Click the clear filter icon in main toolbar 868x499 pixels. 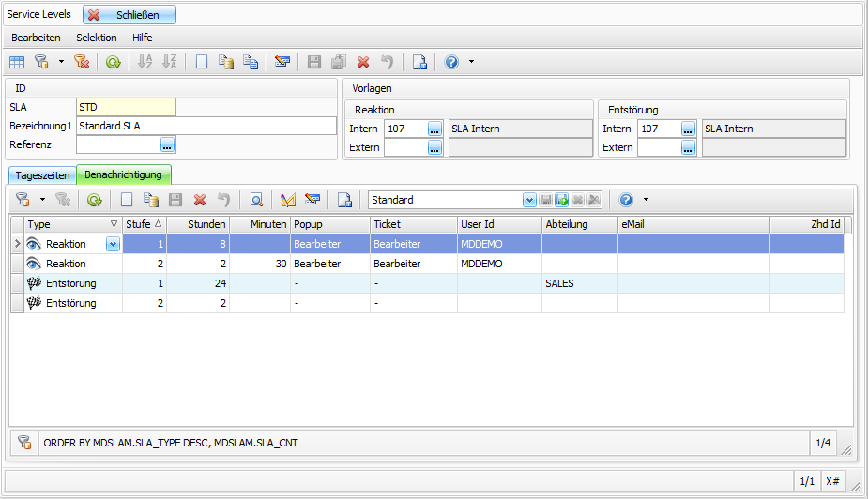(82, 62)
